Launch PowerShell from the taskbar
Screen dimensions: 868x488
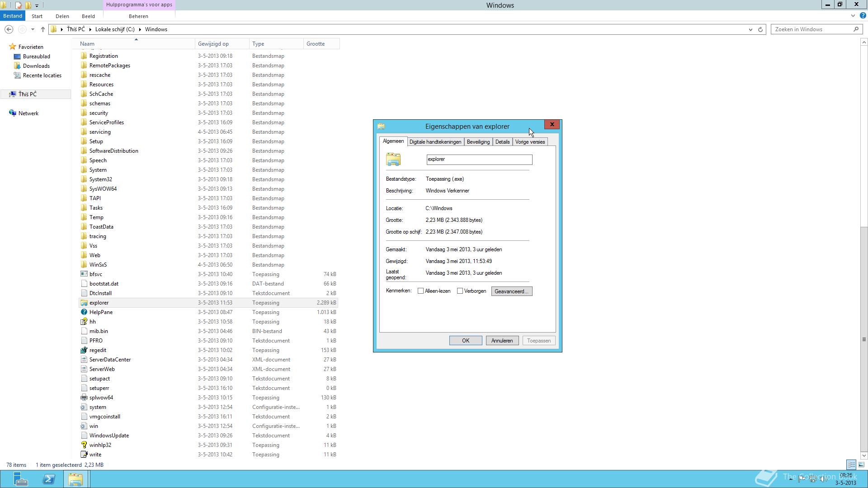49,479
